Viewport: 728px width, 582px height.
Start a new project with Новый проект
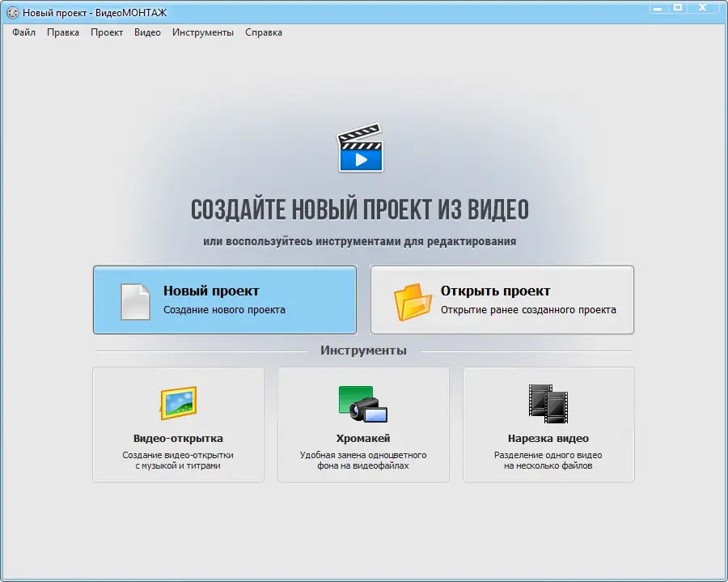coord(225,299)
